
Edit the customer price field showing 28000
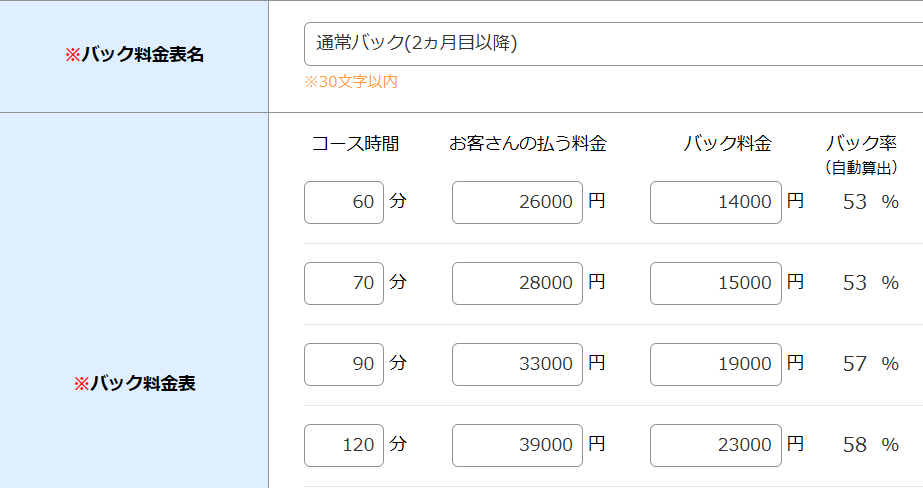pyautogui.click(x=517, y=283)
